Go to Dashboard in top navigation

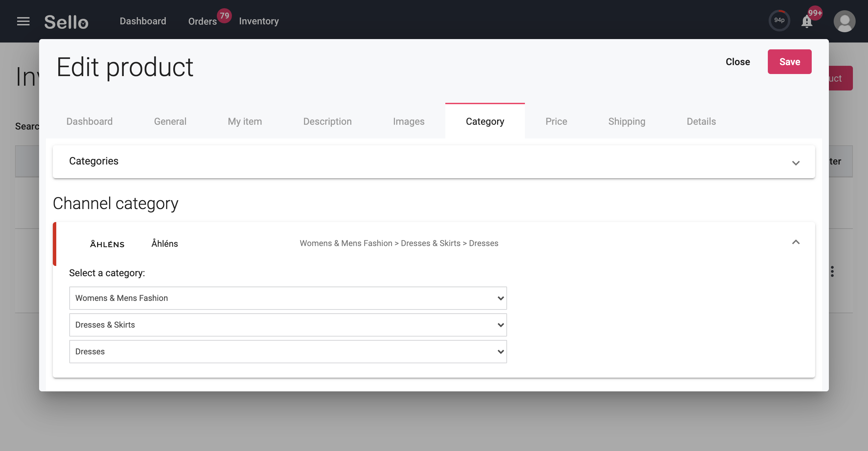[x=143, y=21]
